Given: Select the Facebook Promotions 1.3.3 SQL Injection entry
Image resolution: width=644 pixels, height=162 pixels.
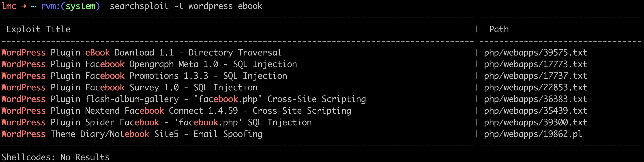Looking at the screenshot, I should 144,76.
